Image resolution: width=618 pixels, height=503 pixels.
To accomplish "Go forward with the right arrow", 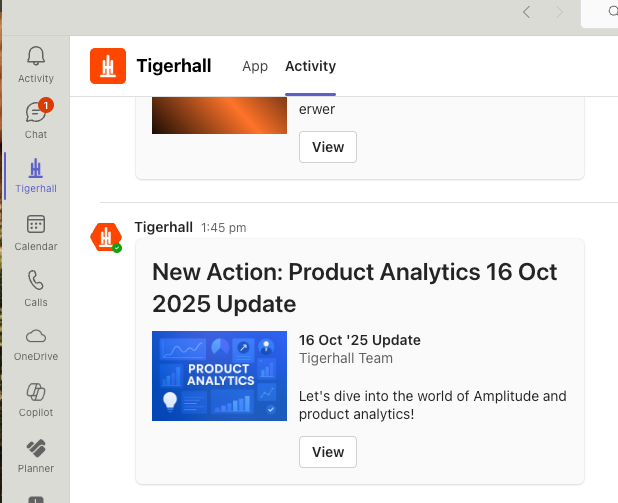I will pyautogui.click(x=559, y=12).
